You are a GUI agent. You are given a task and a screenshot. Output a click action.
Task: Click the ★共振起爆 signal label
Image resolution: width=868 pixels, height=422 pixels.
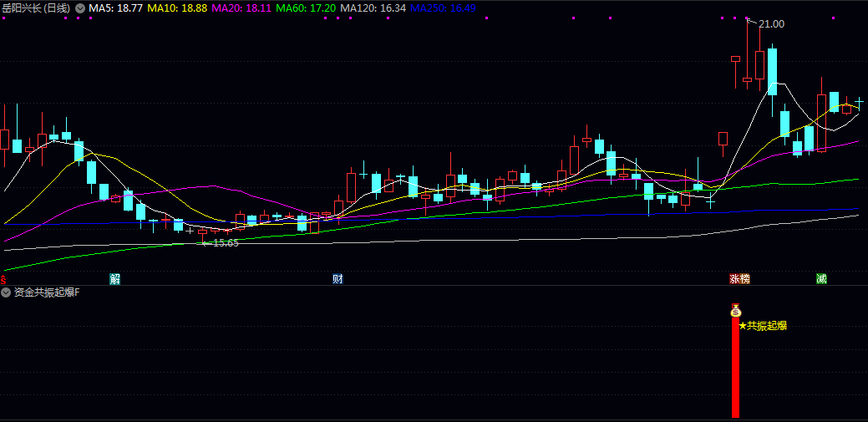[763, 326]
